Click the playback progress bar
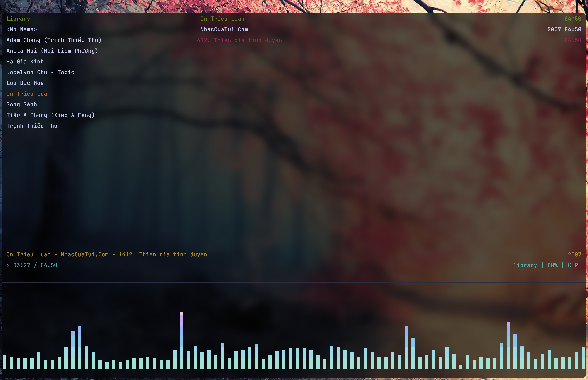This screenshot has width=588, height=380. pyautogui.click(x=221, y=265)
